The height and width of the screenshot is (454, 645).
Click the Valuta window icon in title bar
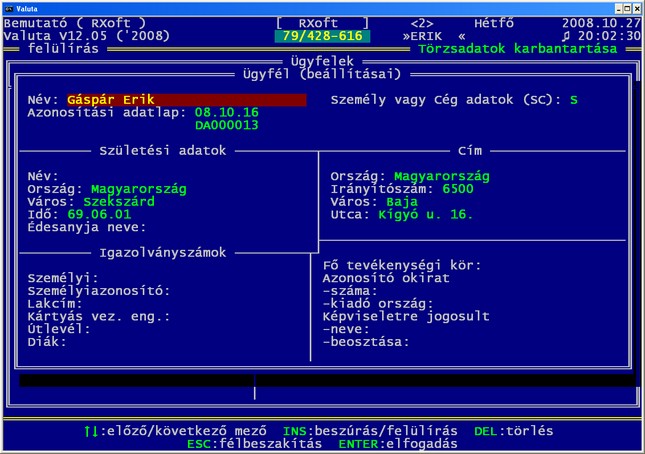(x=9, y=7)
